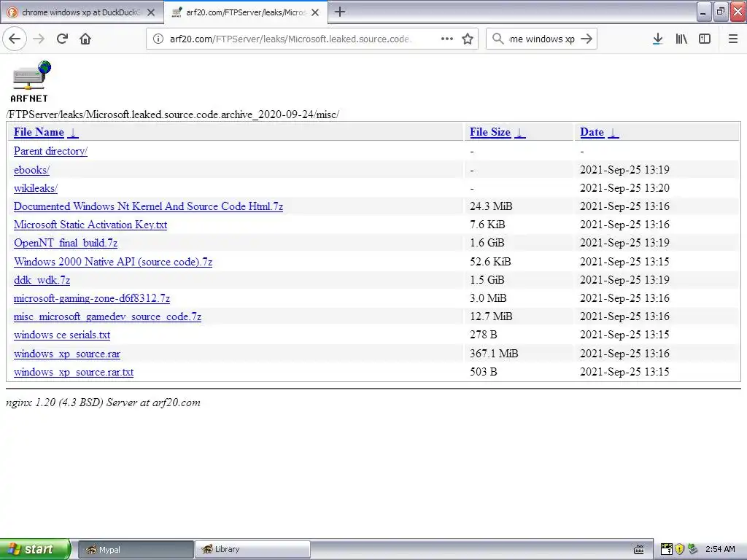Image resolution: width=747 pixels, height=560 pixels.
Task: Click the Date descending arrow
Action: (x=613, y=133)
